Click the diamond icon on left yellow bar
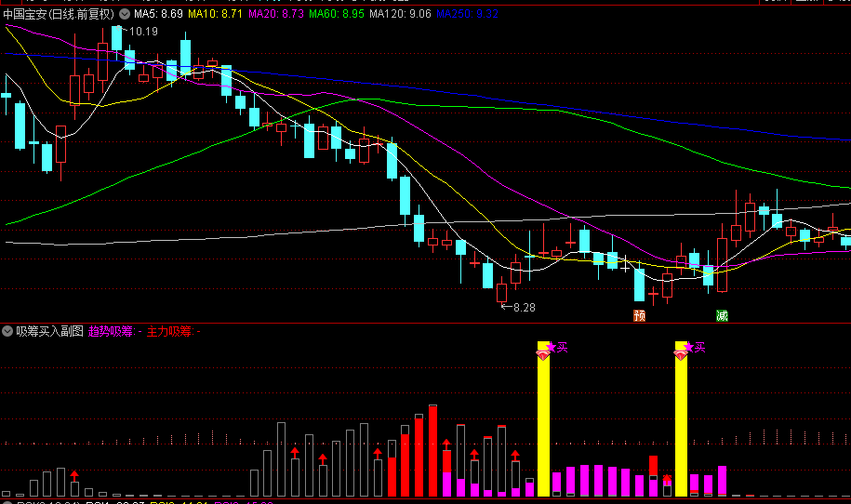Viewport: 851px width, 504px height. 543,355
